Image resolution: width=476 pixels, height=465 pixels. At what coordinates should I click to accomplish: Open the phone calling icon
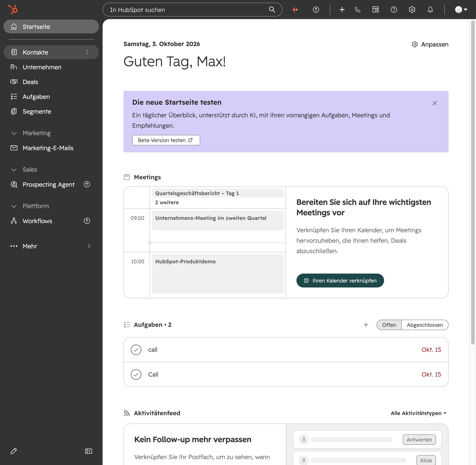tap(358, 10)
